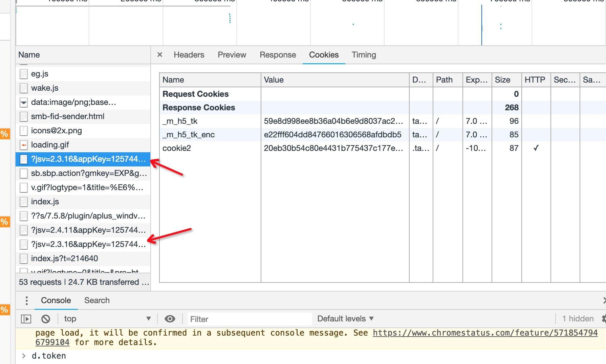Click the Request Cookies group row
This screenshot has width=606, height=364.
pos(383,94)
